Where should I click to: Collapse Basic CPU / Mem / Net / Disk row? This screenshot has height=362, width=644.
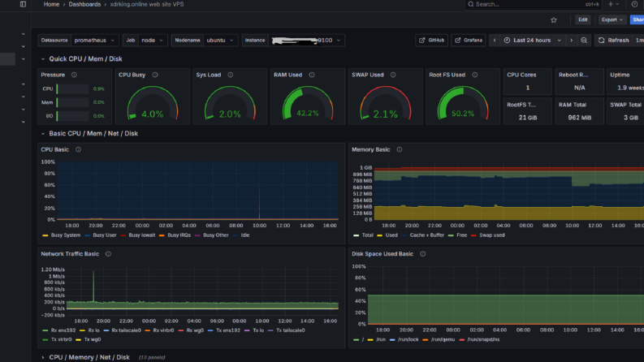(x=43, y=134)
